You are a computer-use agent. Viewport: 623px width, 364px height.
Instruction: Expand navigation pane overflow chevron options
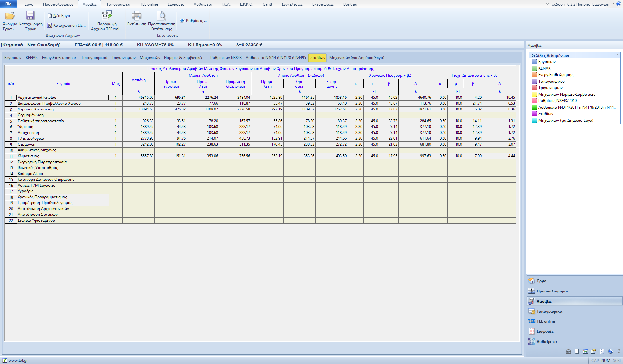coord(619,351)
